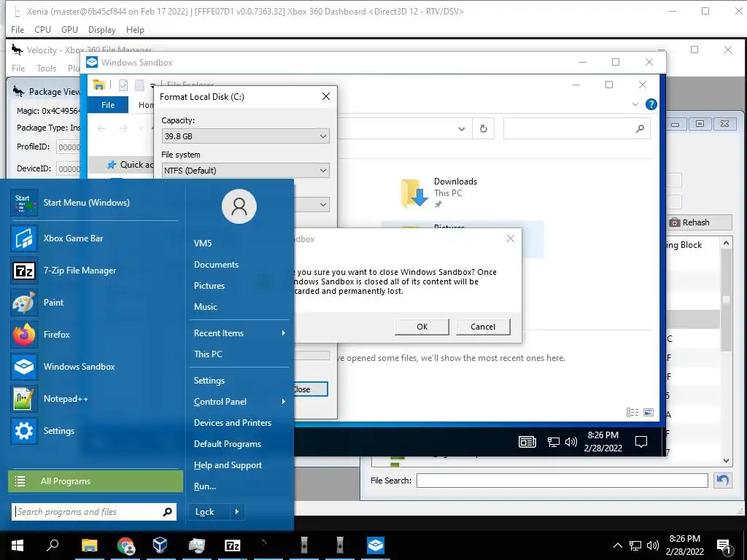Click the Velocity File Search field

tap(562, 481)
